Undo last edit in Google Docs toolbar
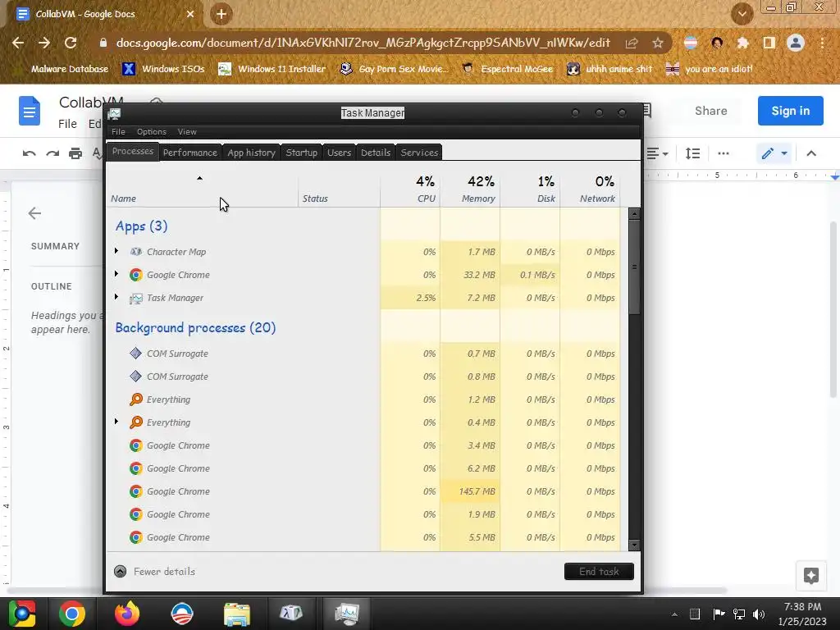The image size is (840, 630). tap(29, 153)
